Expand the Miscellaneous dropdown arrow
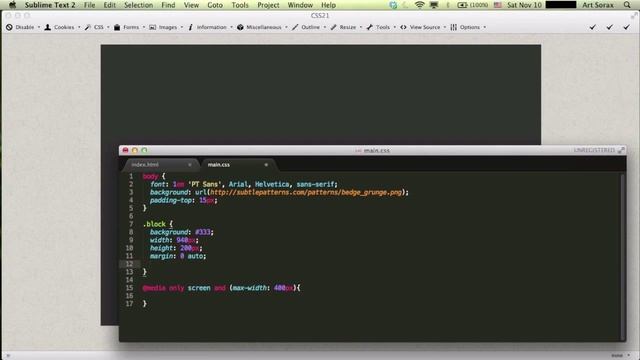 (x=286, y=27)
